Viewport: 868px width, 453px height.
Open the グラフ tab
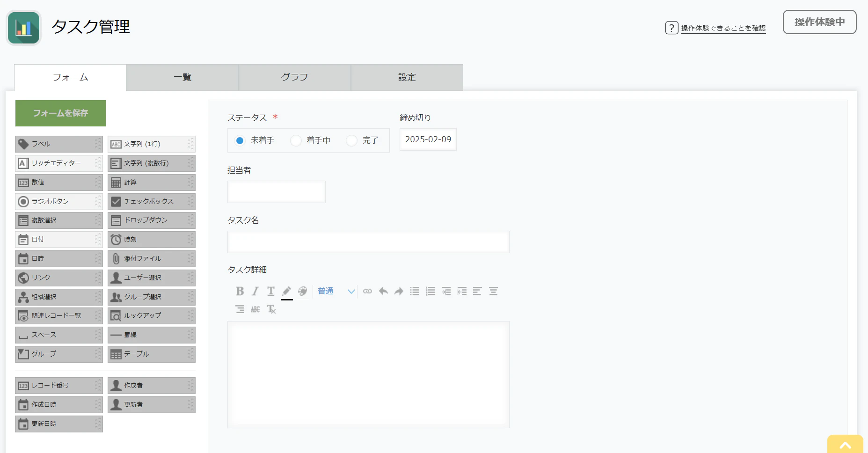coord(295,78)
